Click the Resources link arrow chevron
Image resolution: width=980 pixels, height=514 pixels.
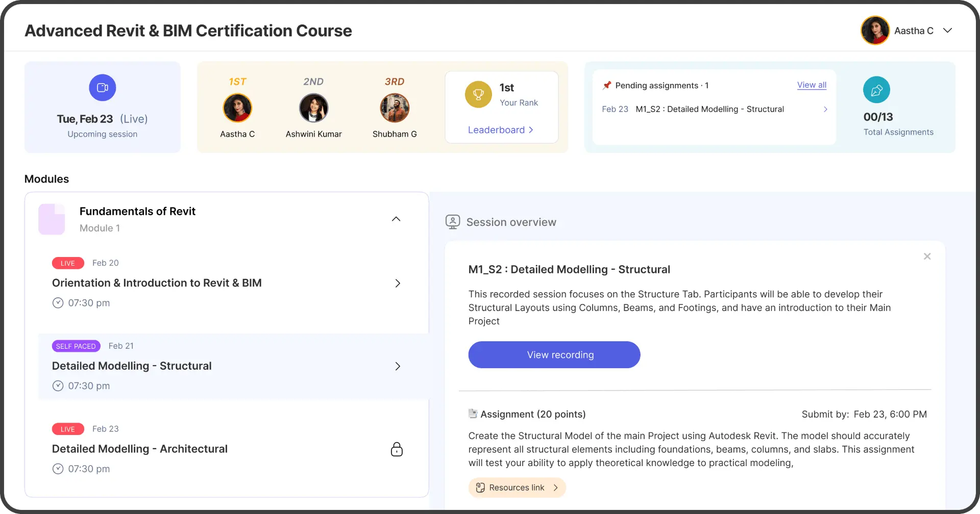(x=556, y=487)
